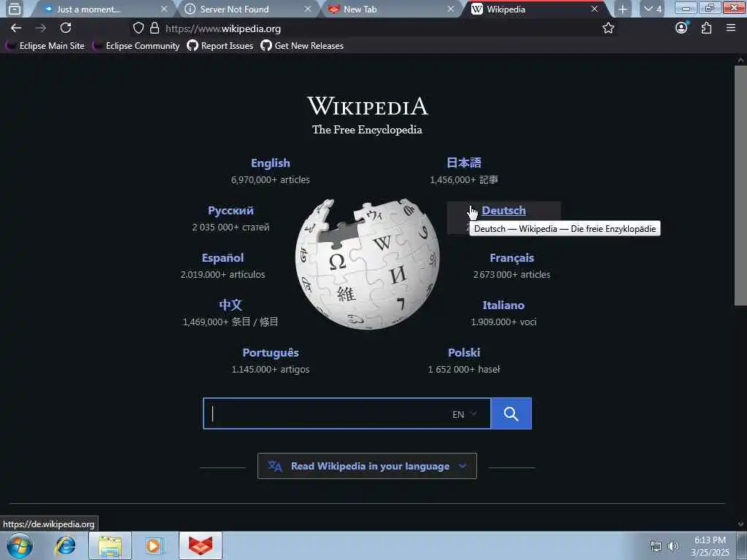The width and height of the screenshot is (747, 560).
Task: Open the volume speaker tray icon
Action: click(x=673, y=546)
